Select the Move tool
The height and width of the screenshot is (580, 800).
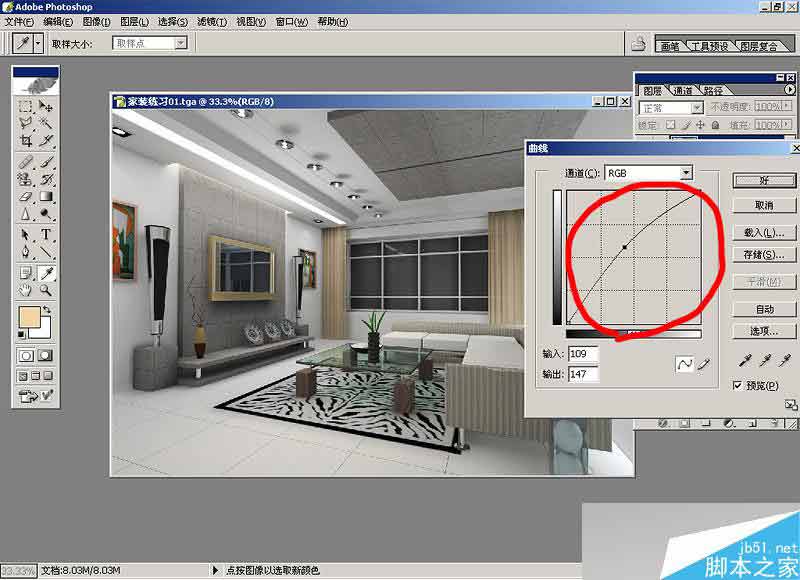pyautogui.click(x=46, y=106)
